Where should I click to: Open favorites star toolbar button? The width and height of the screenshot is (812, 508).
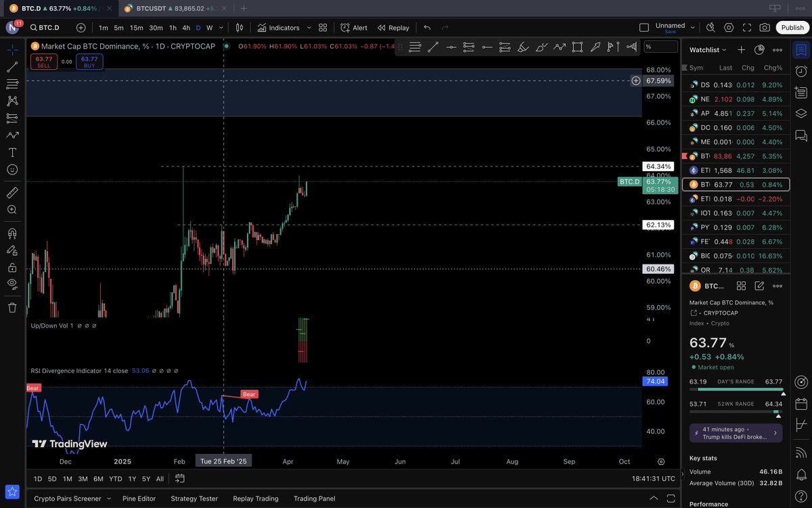coord(12,492)
